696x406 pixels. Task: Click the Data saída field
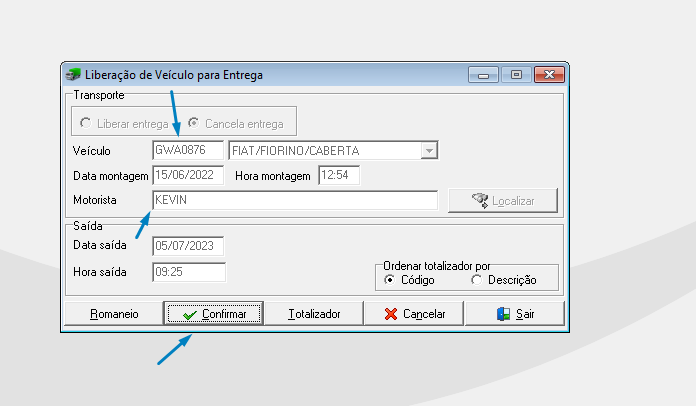coord(188,246)
